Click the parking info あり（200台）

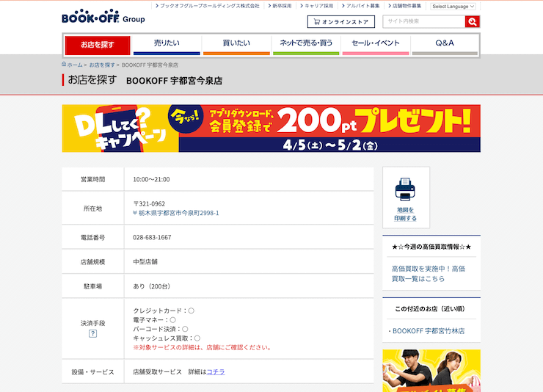pyautogui.click(x=152, y=286)
